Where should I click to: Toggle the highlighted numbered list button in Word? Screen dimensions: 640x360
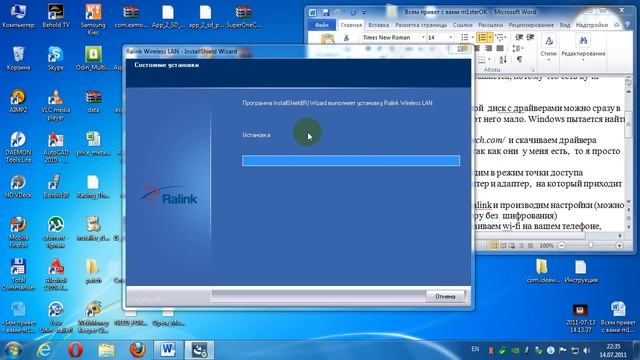[482, 38]
